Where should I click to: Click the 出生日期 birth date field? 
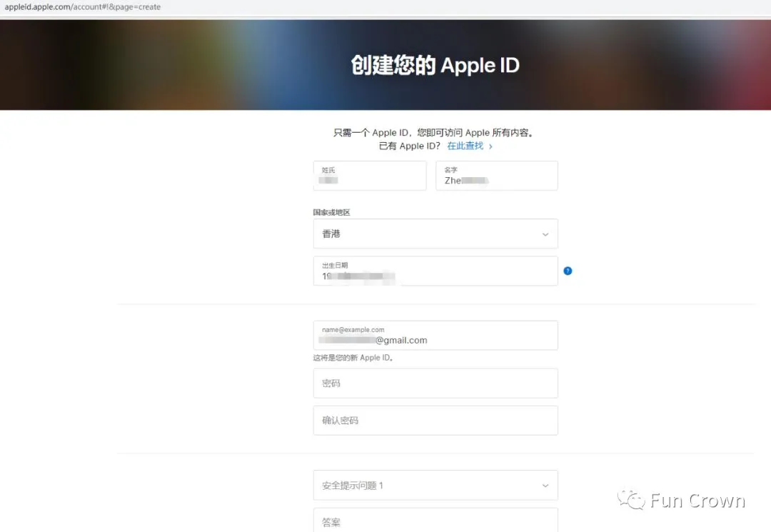click(x=435, y=271)
